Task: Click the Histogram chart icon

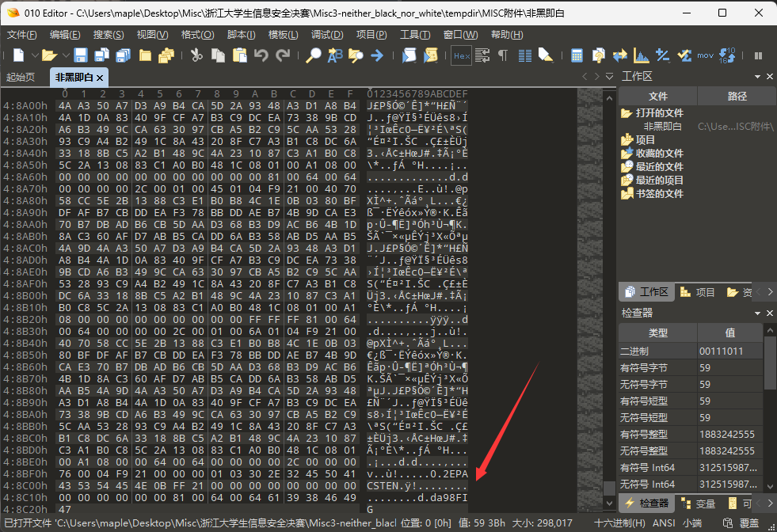Action: click(x=641, y=55)
